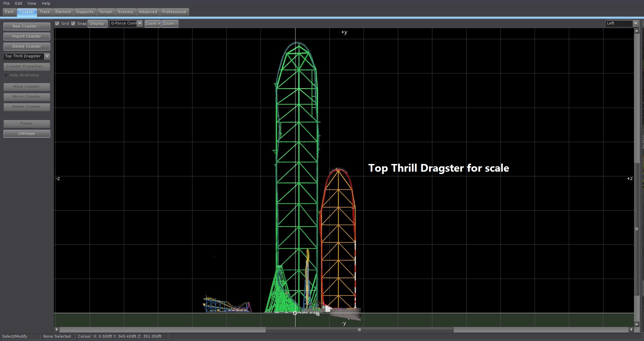Open the File menu
This screenshot has width=644, height=341.
pyautogui.click(x=6, y=3)
